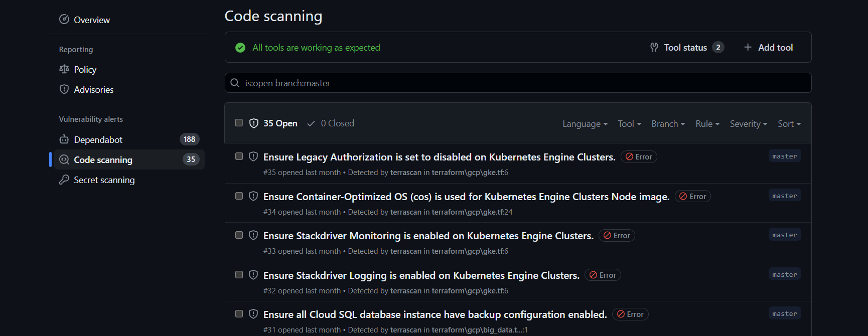Click the Policy scales icon
Screen dimensions: 868x336
(x=64, y=69)
